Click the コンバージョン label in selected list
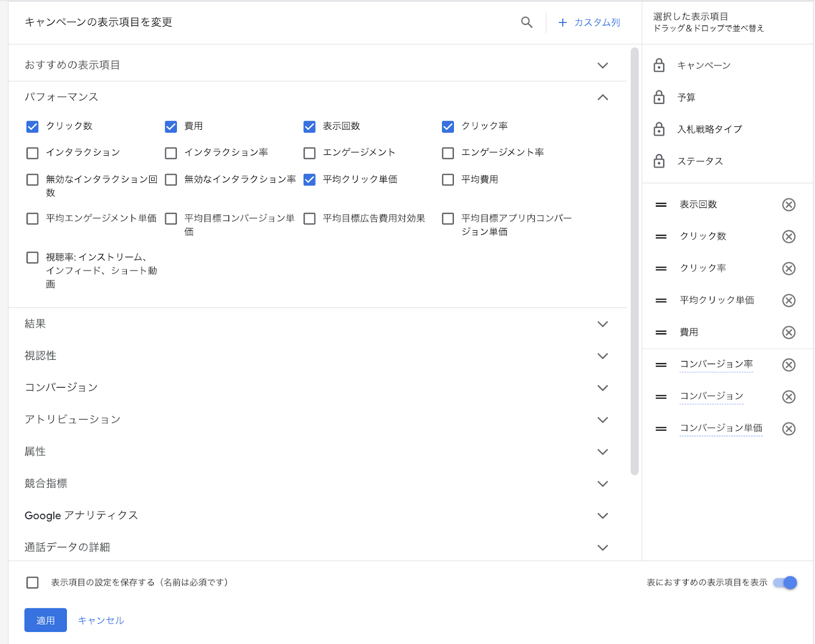Image resolution: width=815 pixels, height=644 pixels. tap(712, 396)
